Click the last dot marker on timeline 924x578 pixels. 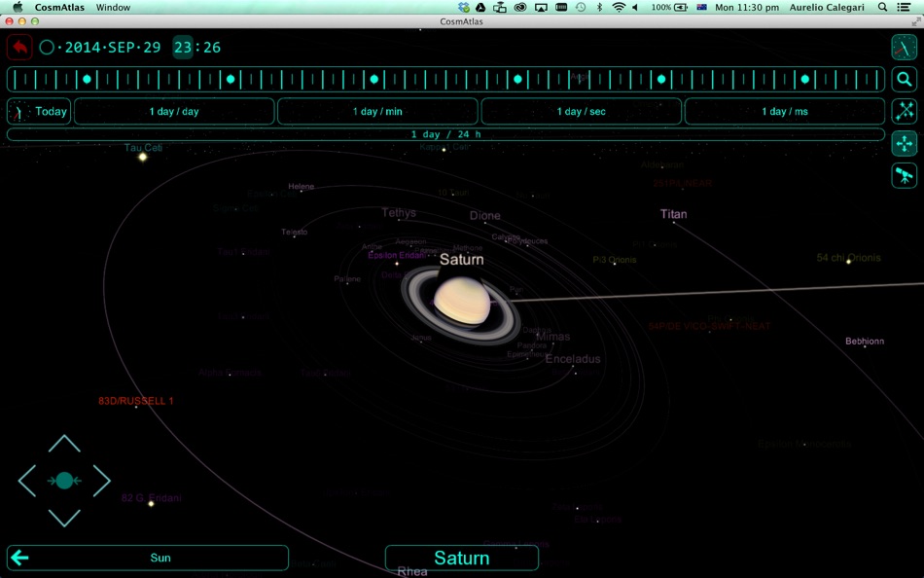[805, 79]
